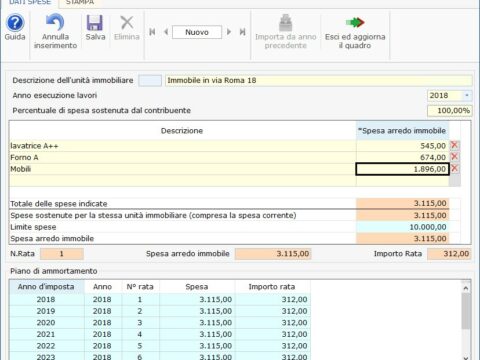480x360 pixels.
Task: Go to next record arrow
Action: (229, 32)
